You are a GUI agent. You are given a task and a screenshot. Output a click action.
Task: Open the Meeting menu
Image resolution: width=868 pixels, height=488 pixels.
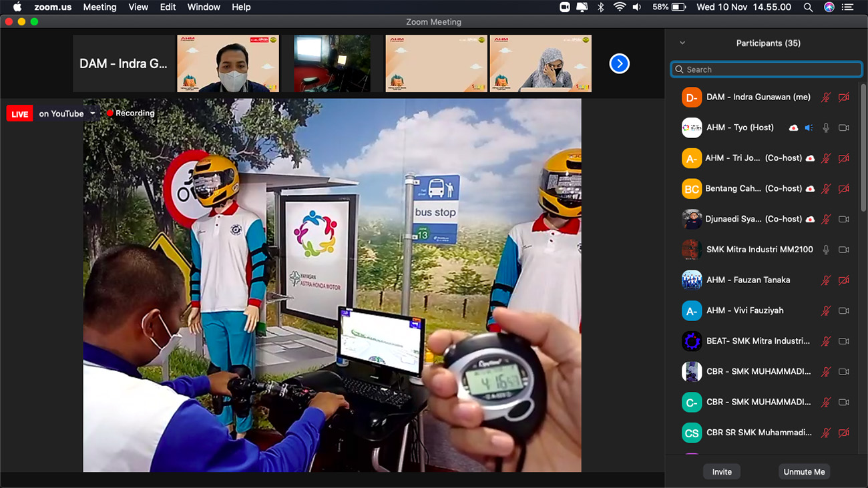(x=99, y=7)
